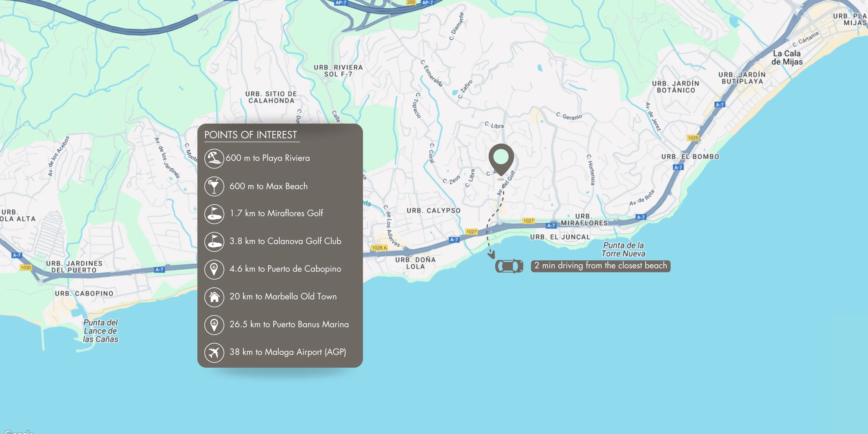
Task: Click the house icon for Marbella Old Town
Action: (214, 297)
